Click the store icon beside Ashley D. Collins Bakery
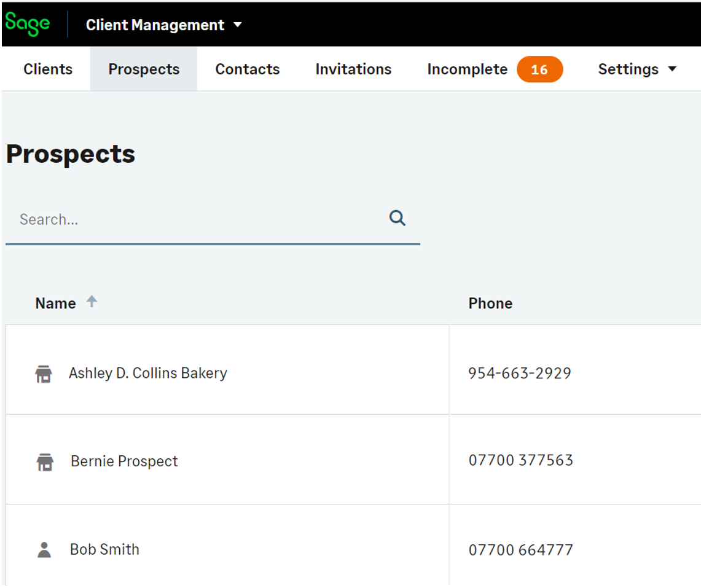Image resolution: width=701 pixels, height=588 pixels. (44, 374)
